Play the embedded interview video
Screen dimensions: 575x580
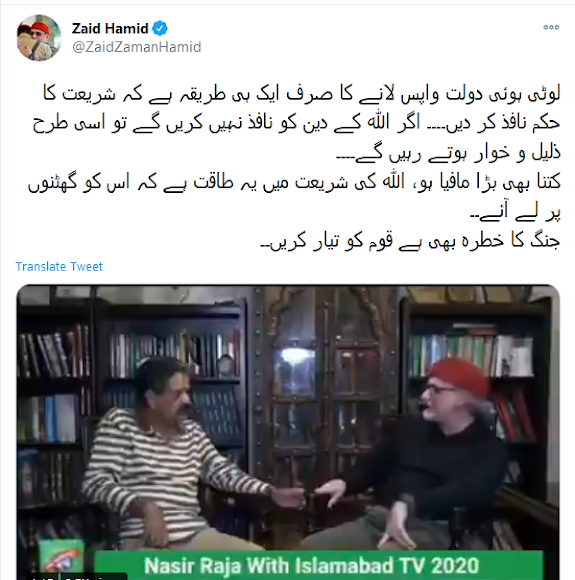(x=288, y=432)
